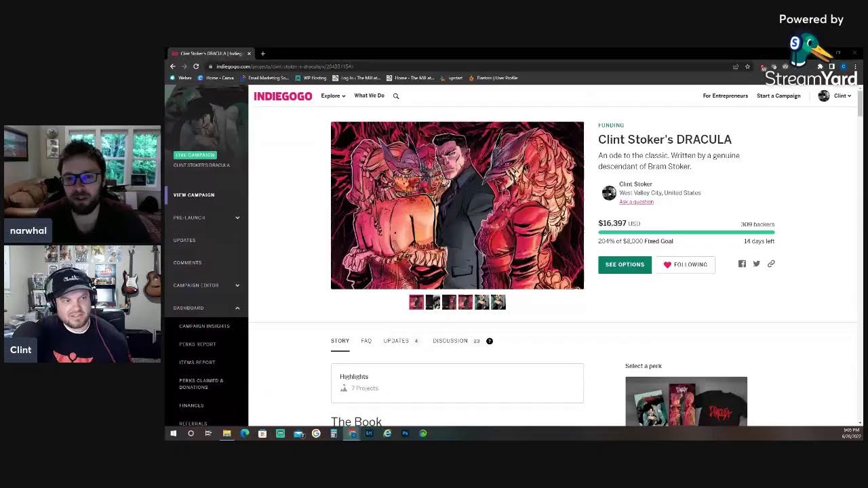This screenshot has width=868, height=488.
Task: Click the browser reload page icon
Action: click(x=196, y=66)
